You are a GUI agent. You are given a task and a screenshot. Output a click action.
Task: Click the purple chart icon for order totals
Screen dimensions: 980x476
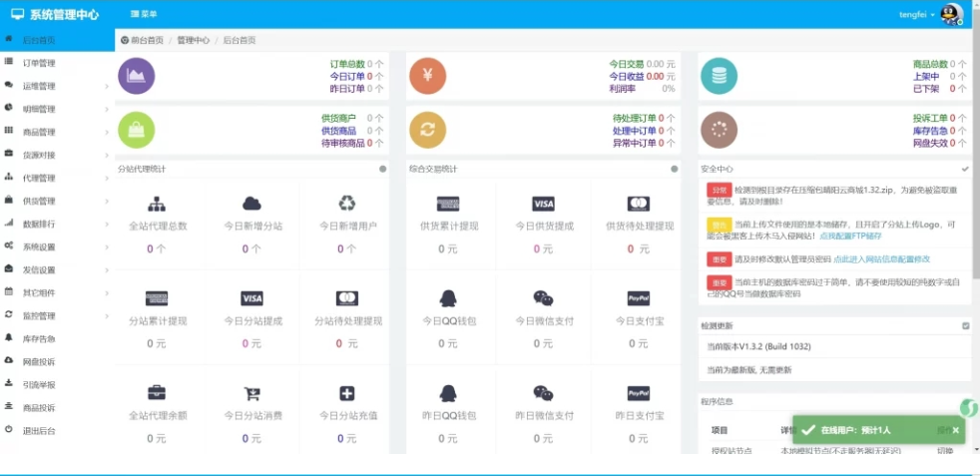pyautogui.click(x=136, y=76)
